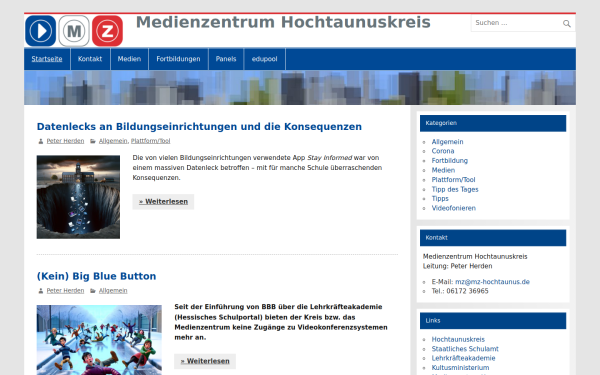Viewport: 600px width, 375px height.
Task: Click the Kategorien widget header
Action: tap(493, 123)
